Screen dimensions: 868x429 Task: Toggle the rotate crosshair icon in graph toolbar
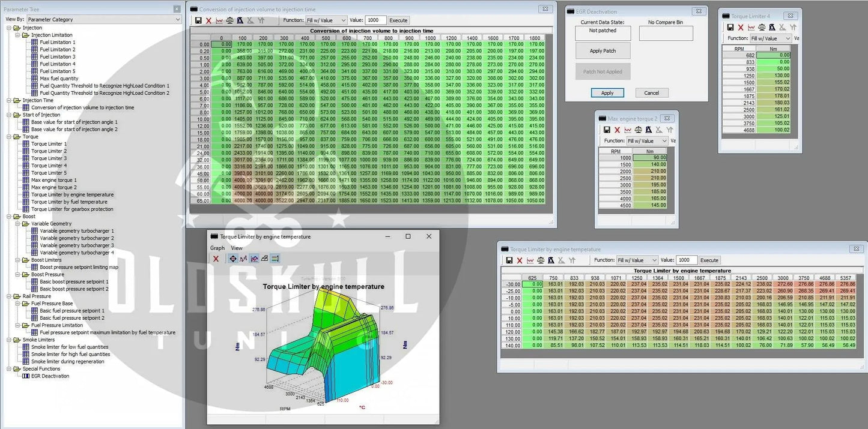pos(233,259)
